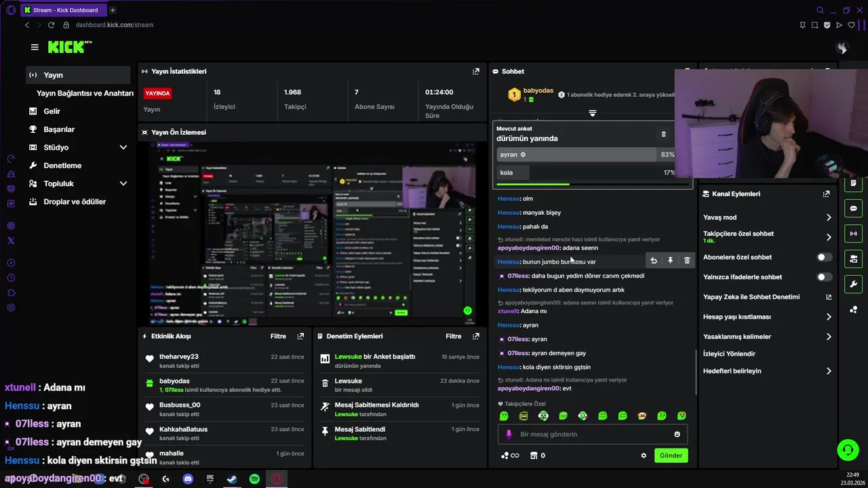Open the wrench sidebar button on right
The width and height of the screenshot is (868, 488).
pyautogui.click(x=853, y=284)
